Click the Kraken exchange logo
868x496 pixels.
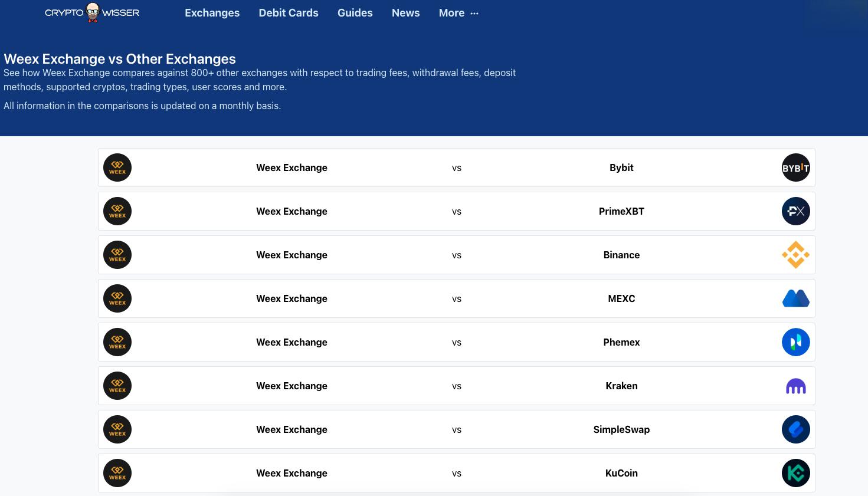pyautogui.click(x=795, y=386)
